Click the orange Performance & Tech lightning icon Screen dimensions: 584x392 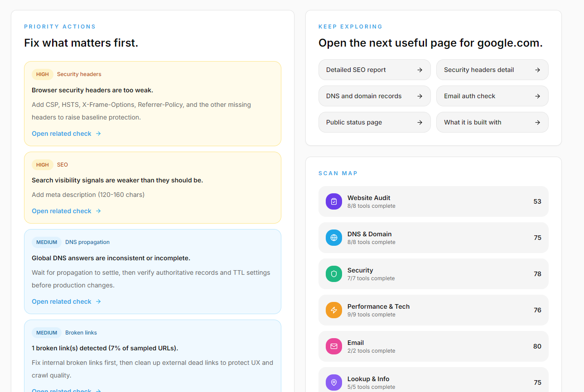(334, 310)
